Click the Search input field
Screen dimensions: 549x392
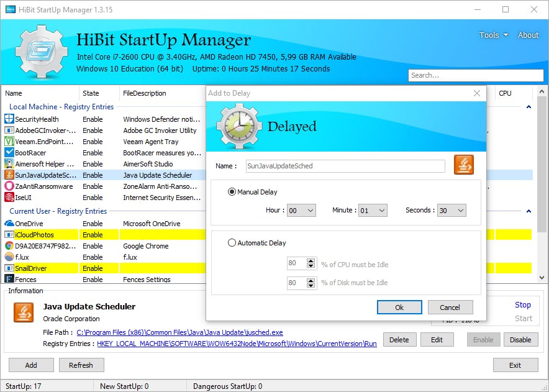(476, 75)
